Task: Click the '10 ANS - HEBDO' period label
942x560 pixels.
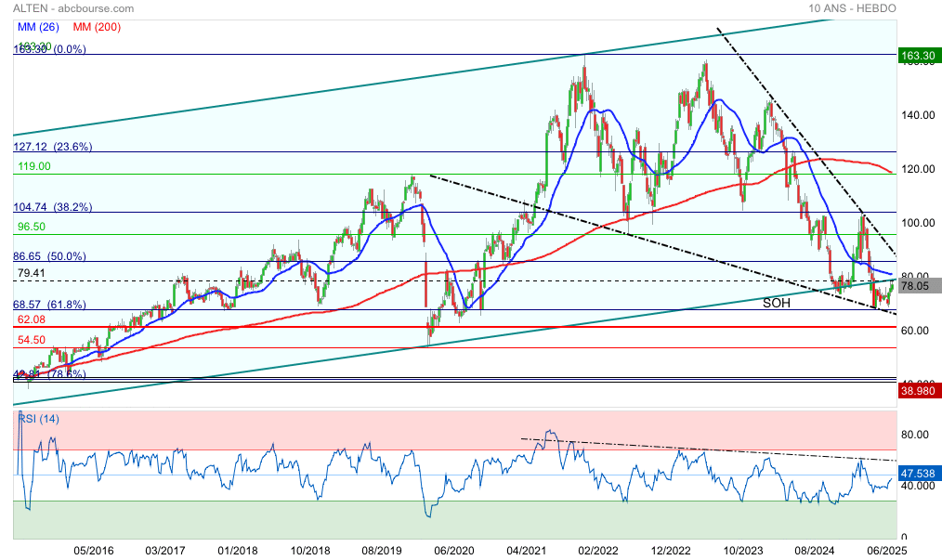Action: [852, 8]
